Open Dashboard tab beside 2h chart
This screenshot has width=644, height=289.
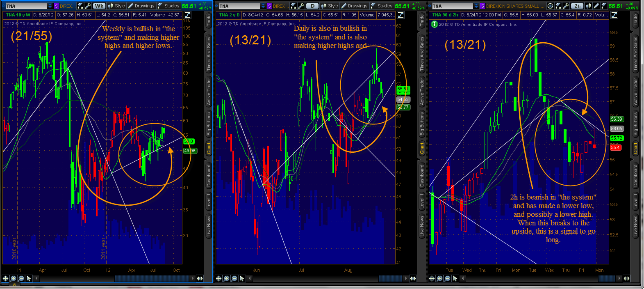point(635,176)
